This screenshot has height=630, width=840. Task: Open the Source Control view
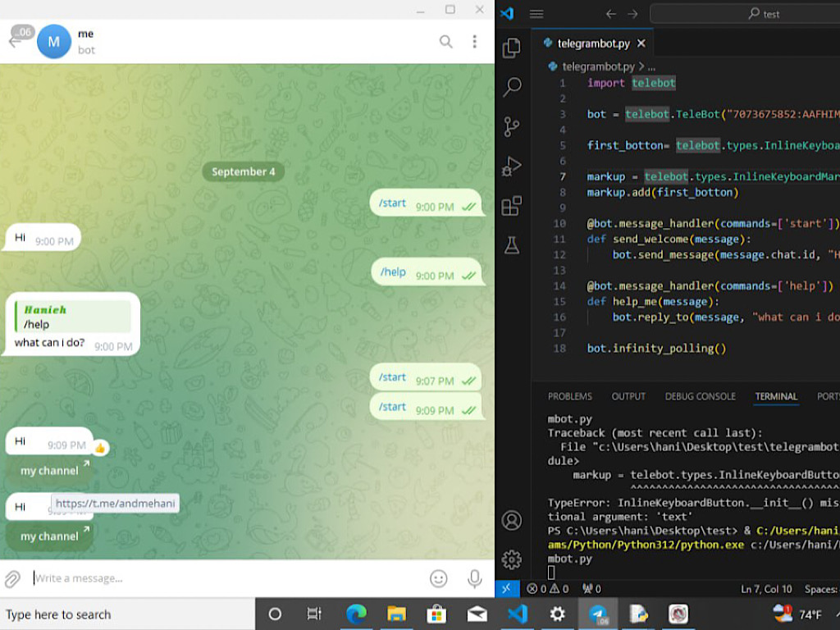click(x=512, y=126)
